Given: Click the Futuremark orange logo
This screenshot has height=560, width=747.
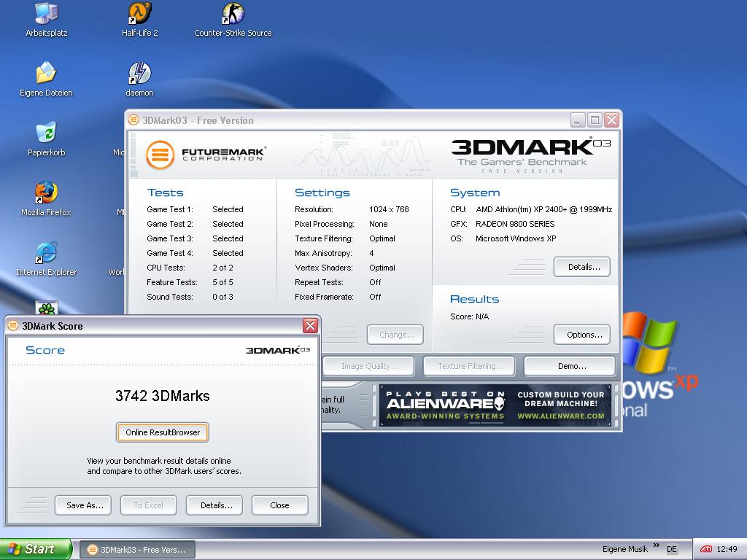Looking at the screenshot, I should (x=160, y=155).
